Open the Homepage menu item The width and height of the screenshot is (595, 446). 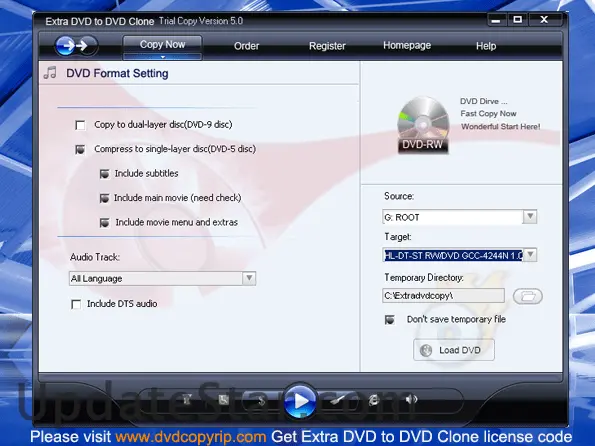coord(407,46)
